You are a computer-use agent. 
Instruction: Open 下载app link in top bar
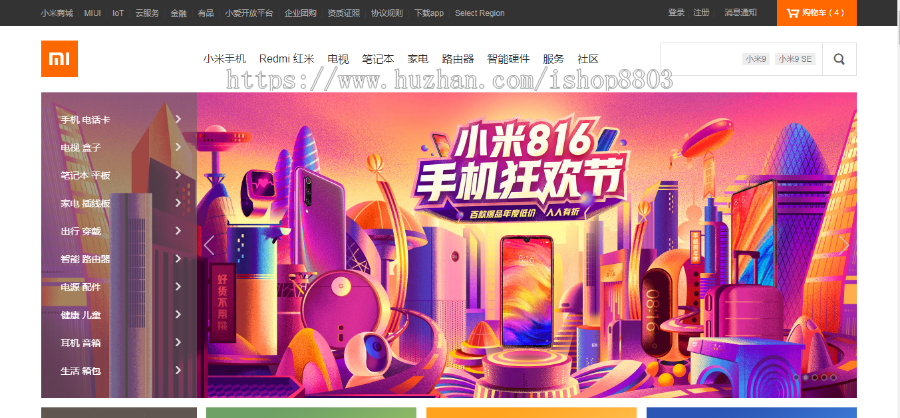[429, 13]
